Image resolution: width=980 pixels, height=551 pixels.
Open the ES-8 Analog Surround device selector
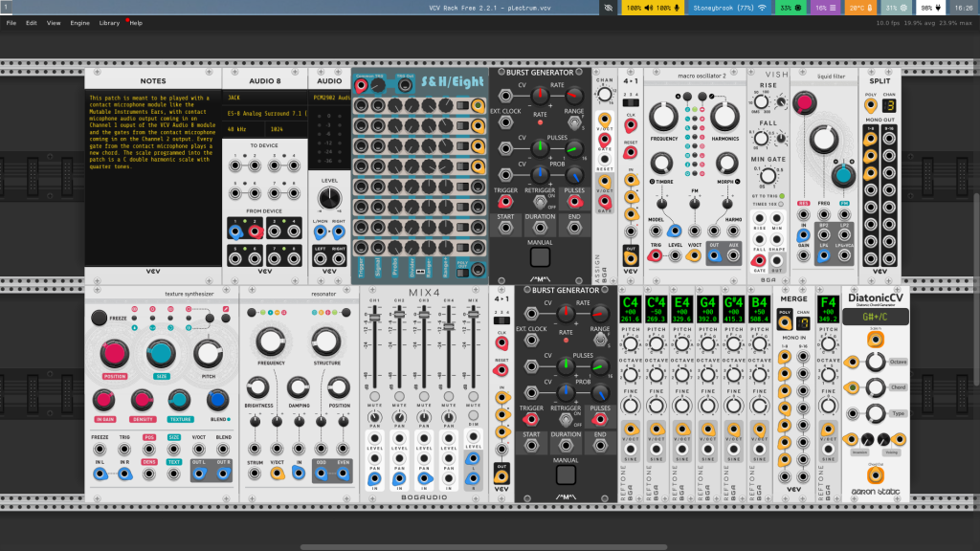[264, 114]
